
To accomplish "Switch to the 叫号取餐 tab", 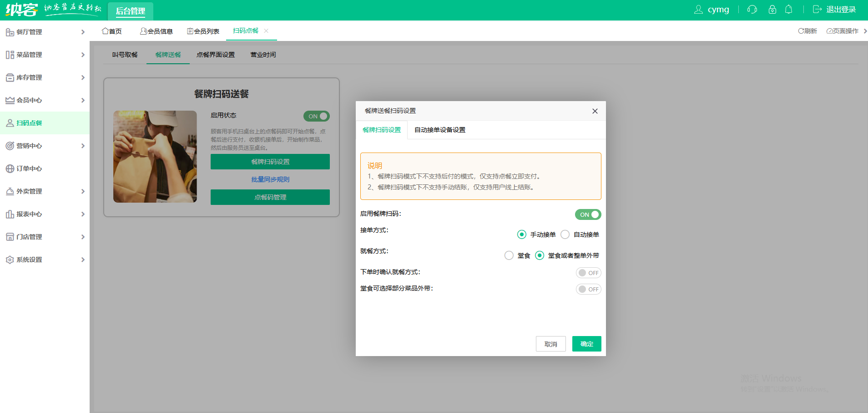I will tap(123, 55).
